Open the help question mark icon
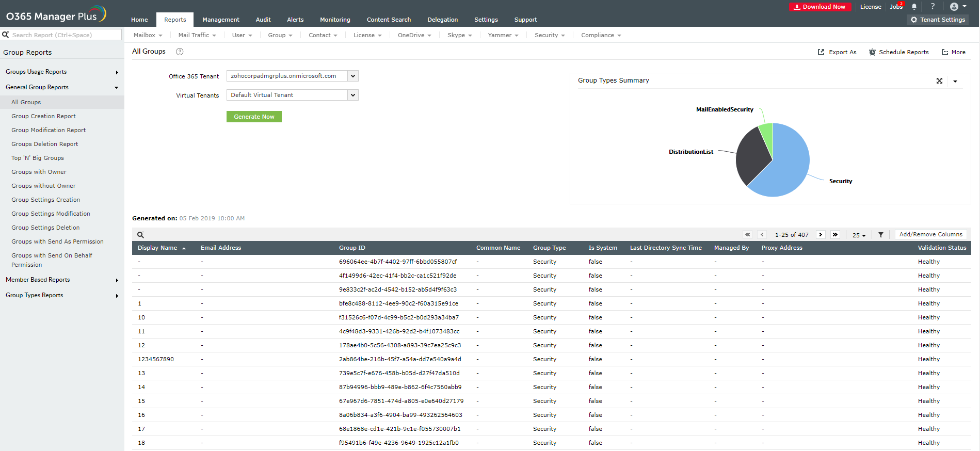The image size is (980, 451). [x=933, y=7]
